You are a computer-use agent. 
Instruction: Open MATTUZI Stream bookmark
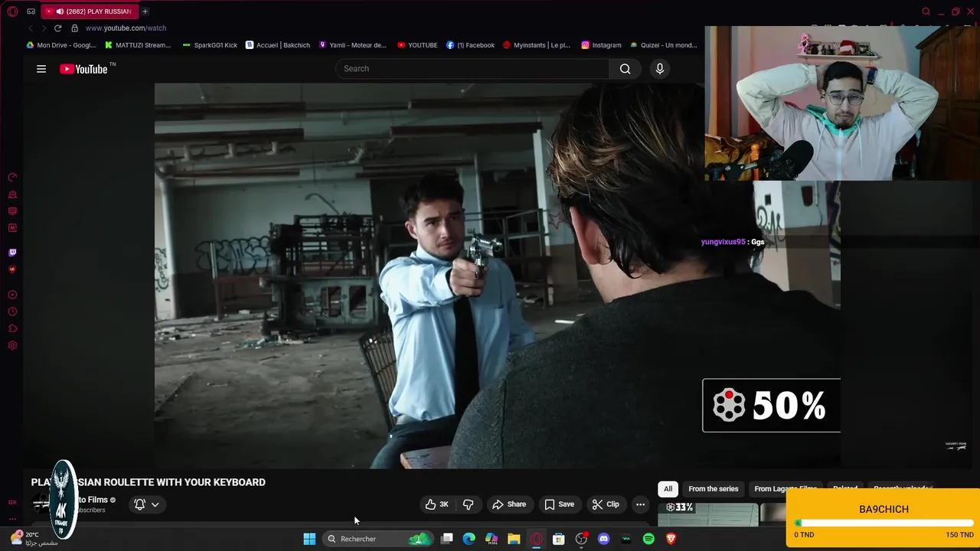tap(137, 45)
